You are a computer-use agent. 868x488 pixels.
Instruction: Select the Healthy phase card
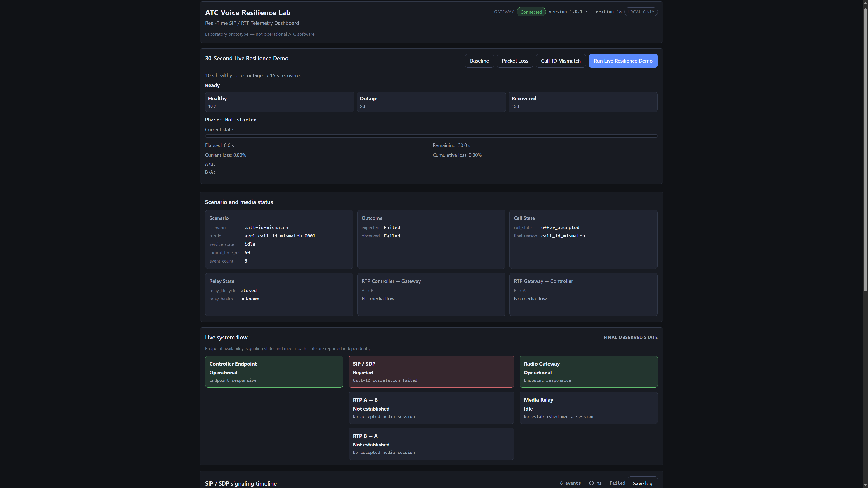point(279,102)
